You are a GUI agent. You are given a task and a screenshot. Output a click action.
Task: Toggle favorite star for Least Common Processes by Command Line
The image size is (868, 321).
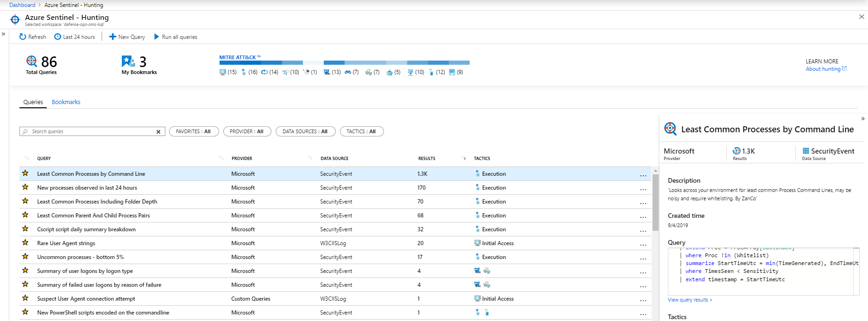point(25,173)
